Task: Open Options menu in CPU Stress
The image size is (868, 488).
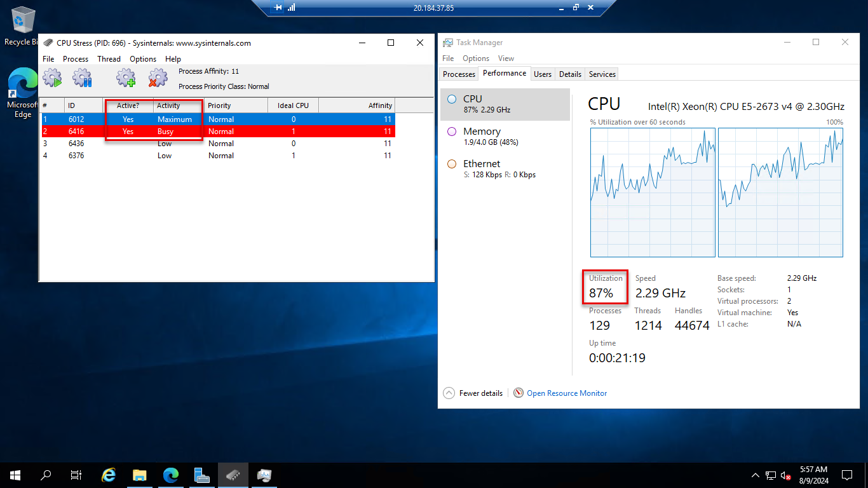Action: [143, 58]
